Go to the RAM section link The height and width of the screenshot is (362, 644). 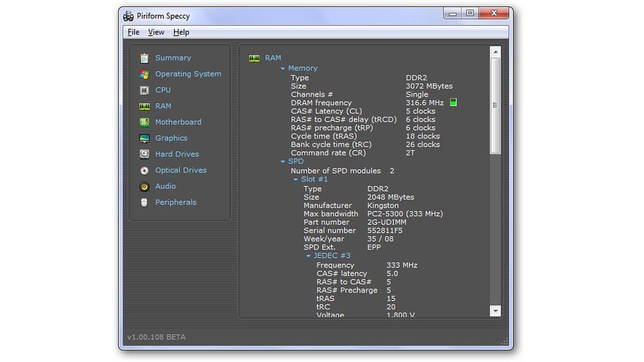tap(163, 106)
